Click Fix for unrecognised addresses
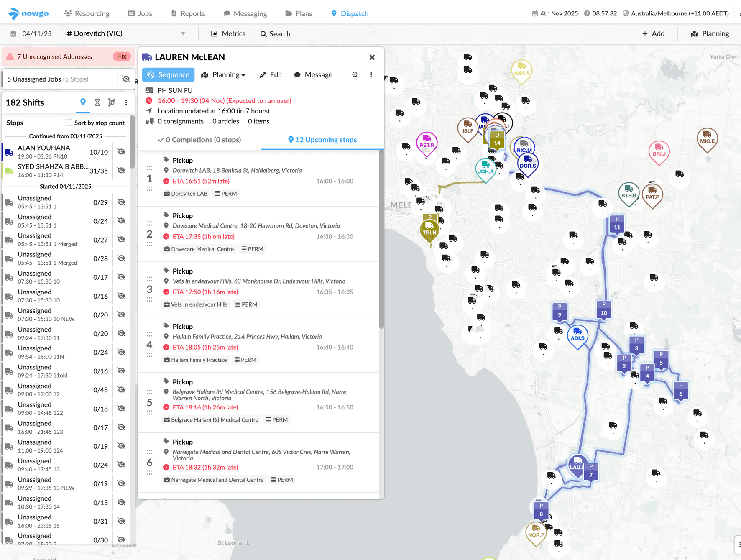The width and height of the screenshot is (741, 560). click(122, 56)
